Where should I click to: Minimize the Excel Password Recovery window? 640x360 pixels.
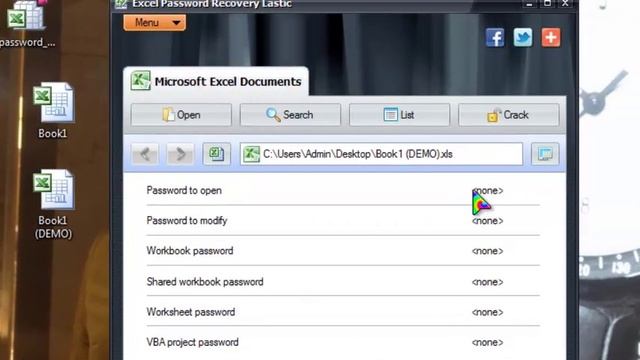point(529,4)
